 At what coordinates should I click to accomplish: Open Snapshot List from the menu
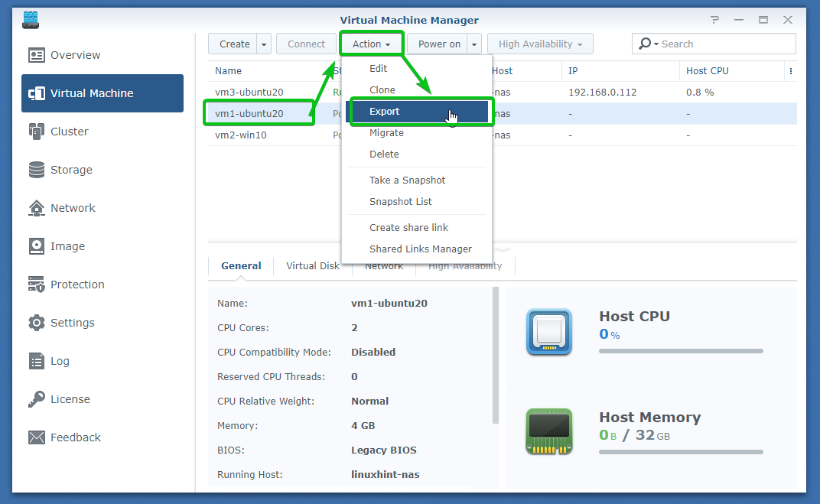[x=401, y=202]
